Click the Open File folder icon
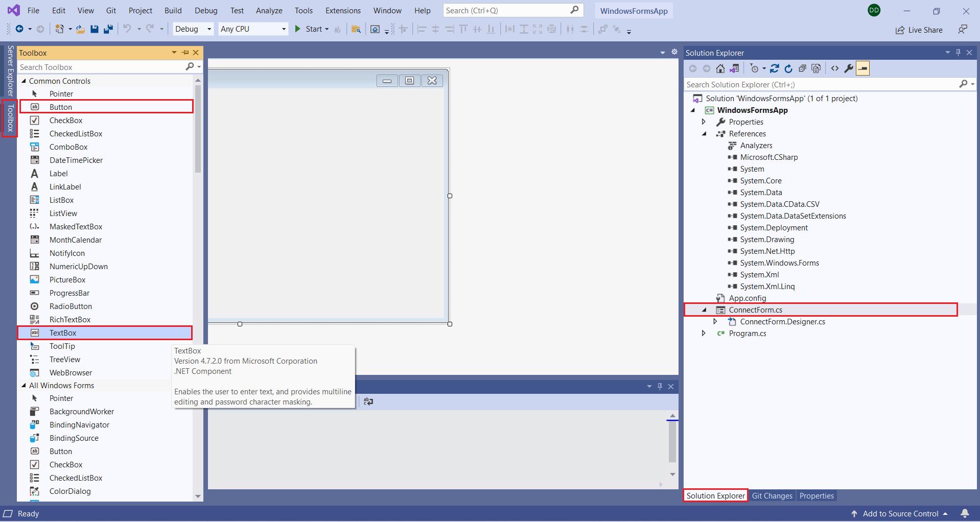The image size is (980, 522). coord(80,29)
